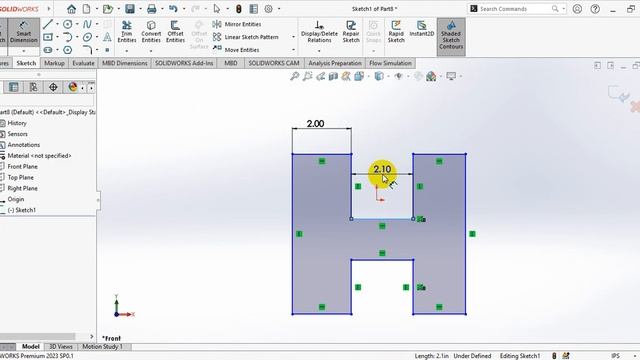Switch to the Sketch tab
This screenshot has height=360, width=640.
(26, 63)
